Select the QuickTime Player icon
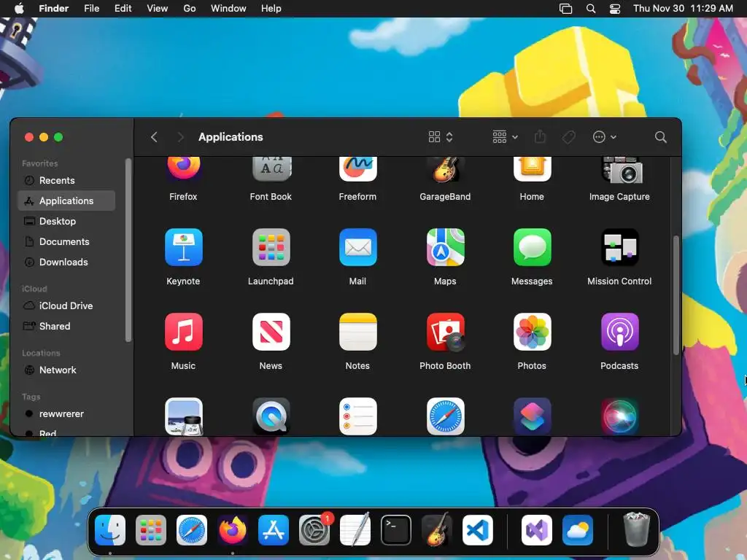This screenshot has height=560, width=747. coord(271,416)
